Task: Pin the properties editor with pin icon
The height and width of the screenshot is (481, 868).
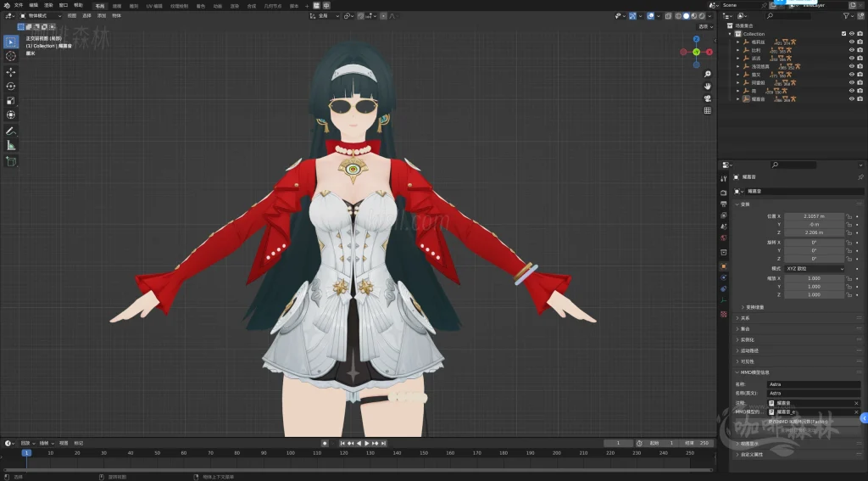Action: pos(860,177)
